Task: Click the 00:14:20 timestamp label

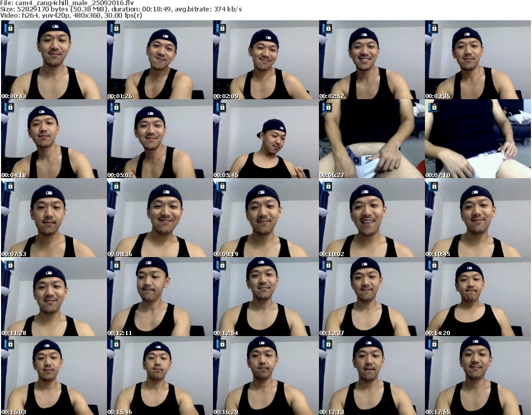Action: pos(438,333)
